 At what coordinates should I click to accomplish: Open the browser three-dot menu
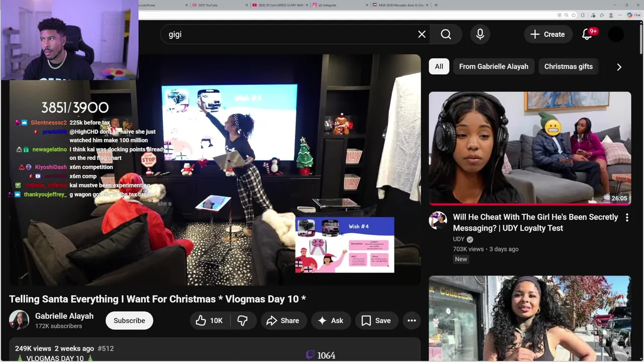(620, 15)
